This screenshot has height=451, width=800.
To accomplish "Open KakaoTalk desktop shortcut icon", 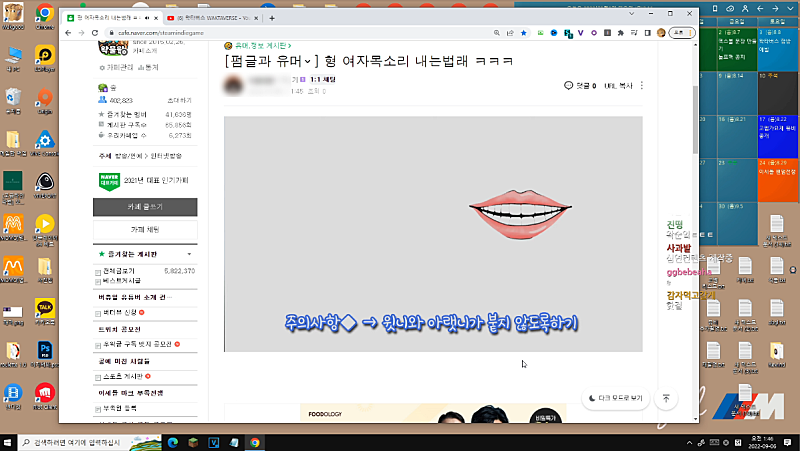I will pyautogui.click(x=44, y=308).
